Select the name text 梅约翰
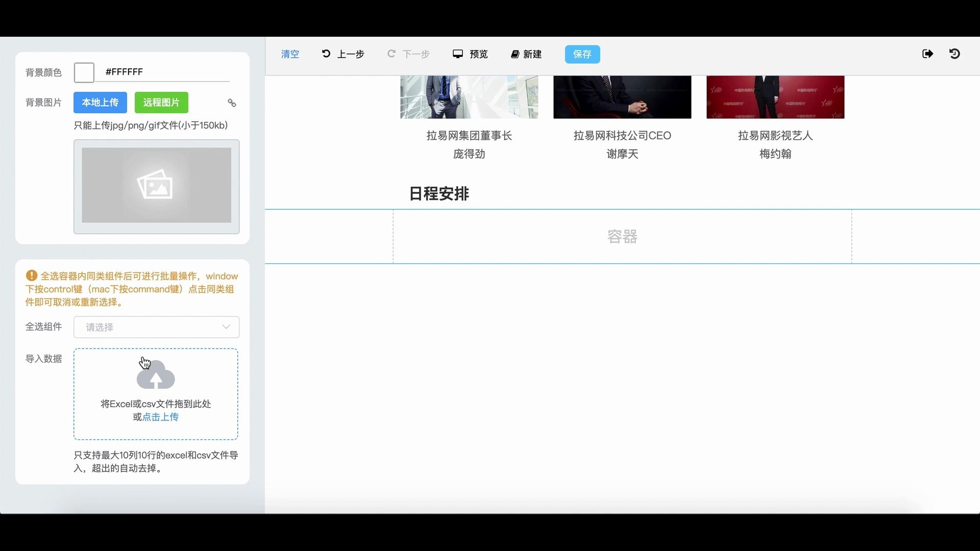Viewport: 980px width, 551px height. tap(775, 154)
